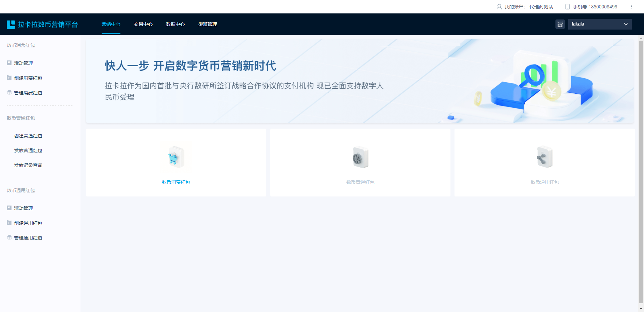This screenshot has height=312, width=644.
Task: Open the 渠道管理 tab
Action: tap(208, 24)
